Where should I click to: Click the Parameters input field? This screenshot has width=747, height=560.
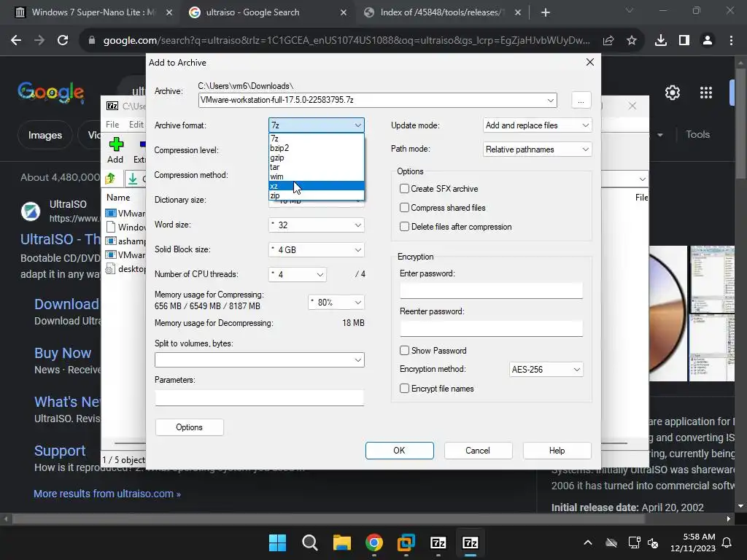pos(259,397)
